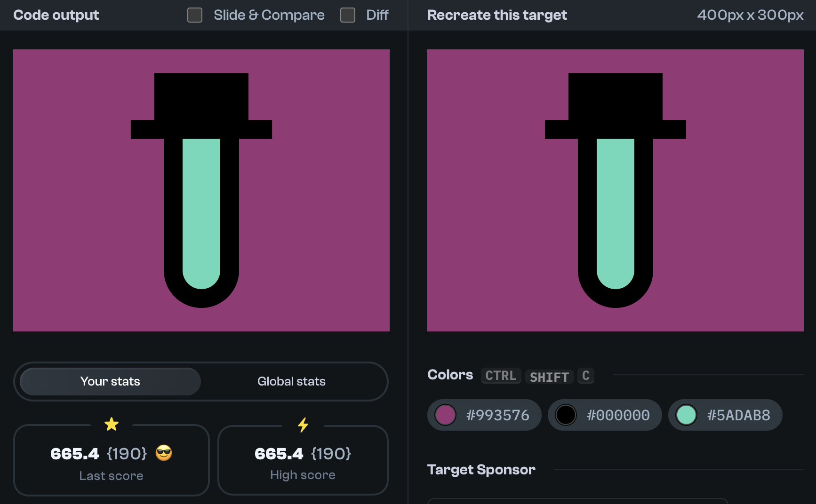The image size is (816, 504).
Task: Click the Code output heading
Action: (x=56, y=15)
